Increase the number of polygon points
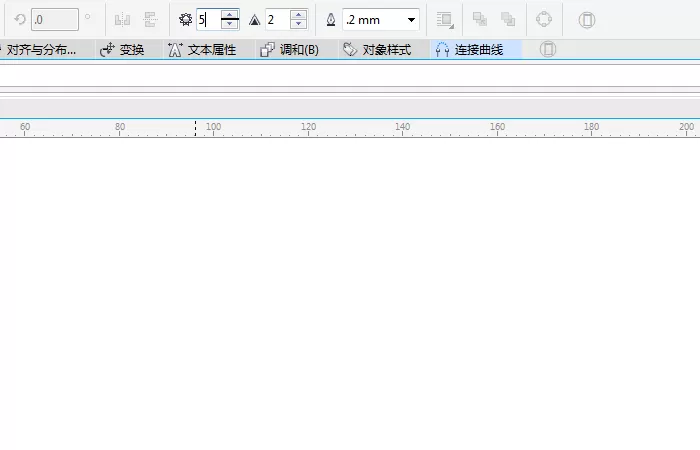 [229, 15]
